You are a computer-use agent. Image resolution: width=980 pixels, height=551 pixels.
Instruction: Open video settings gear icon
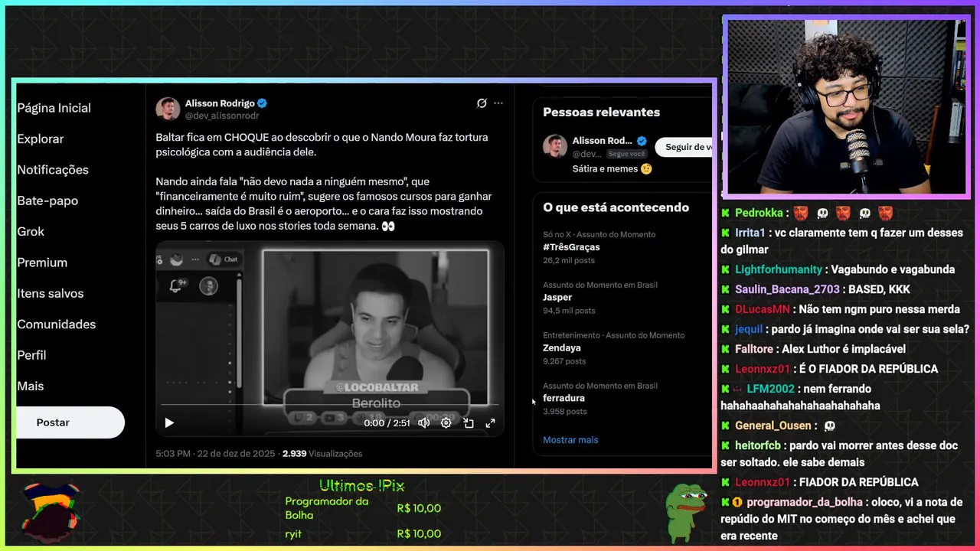pyautogui.click(x=446, y=422)
